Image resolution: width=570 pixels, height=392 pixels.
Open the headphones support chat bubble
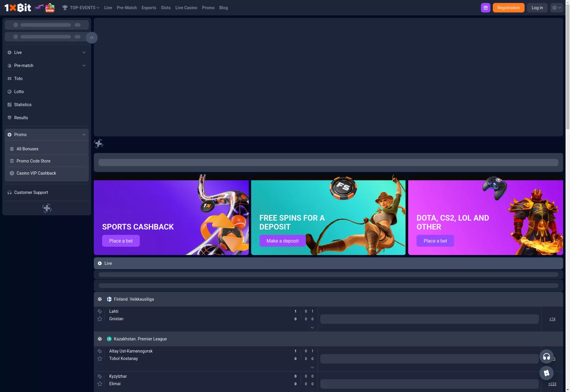[546, 356]
